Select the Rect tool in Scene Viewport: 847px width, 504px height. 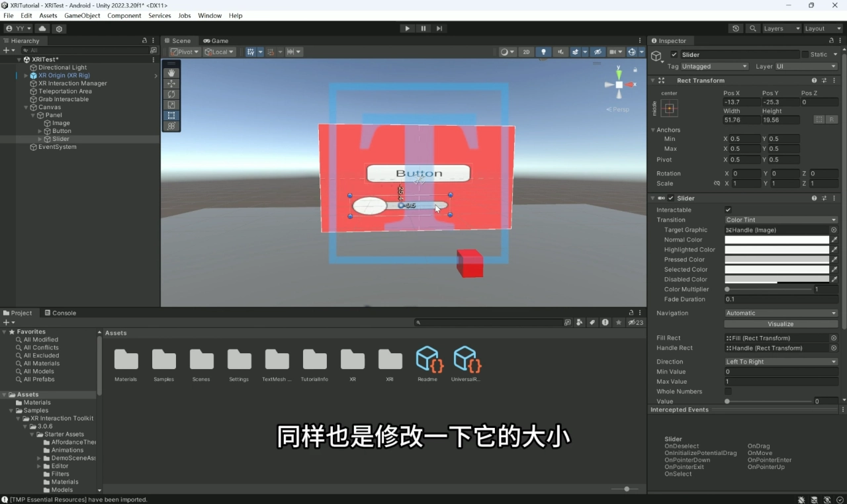click(x=171, y=115)
